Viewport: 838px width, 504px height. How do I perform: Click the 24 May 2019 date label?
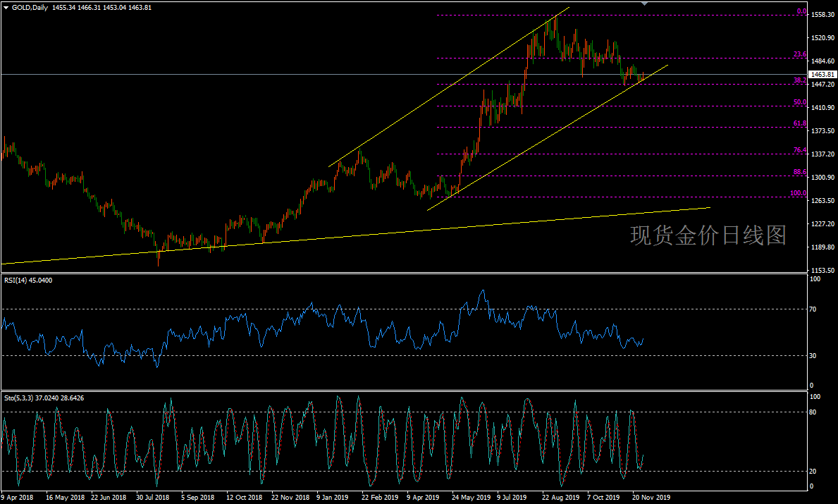click(x=472, y=498)
